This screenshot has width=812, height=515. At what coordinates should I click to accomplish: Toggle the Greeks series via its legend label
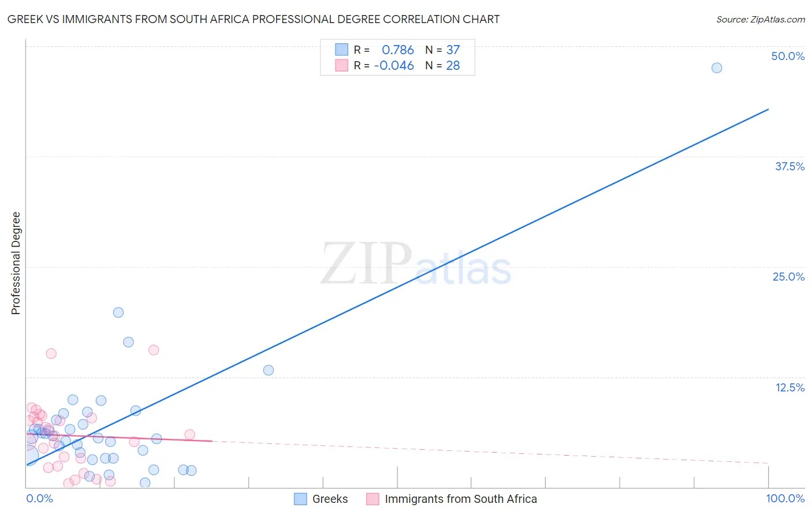coord(330,499)
